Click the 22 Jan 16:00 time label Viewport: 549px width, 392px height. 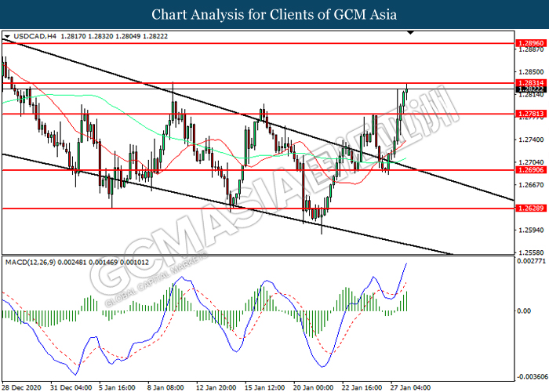tap(362, 387)
